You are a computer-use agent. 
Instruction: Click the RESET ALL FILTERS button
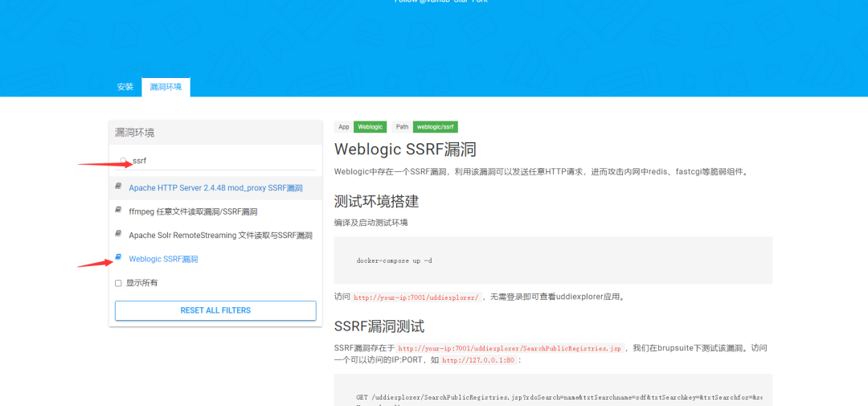pyautogui.click(x=215, y=310)
